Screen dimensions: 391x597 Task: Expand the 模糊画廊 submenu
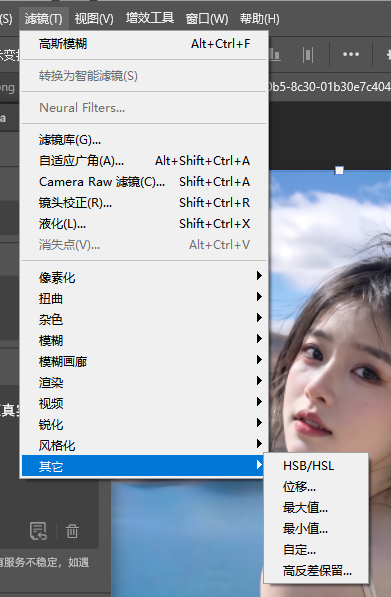[x=145, y=361]
